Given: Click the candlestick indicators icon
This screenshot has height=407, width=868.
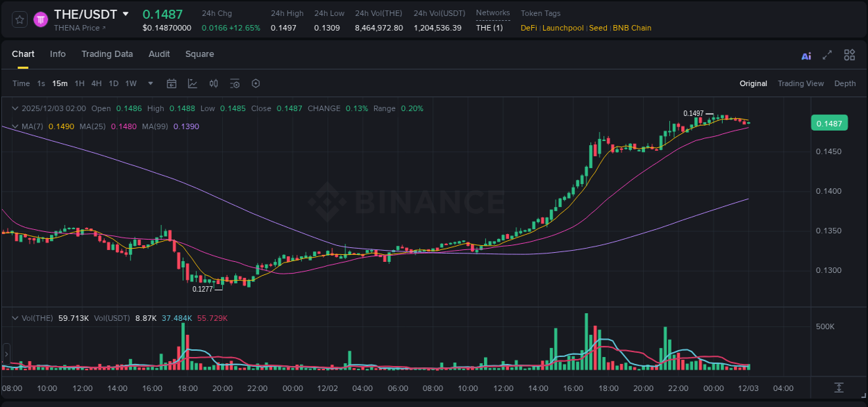Looking at the screenshot, I should click(x=213, y=83).
